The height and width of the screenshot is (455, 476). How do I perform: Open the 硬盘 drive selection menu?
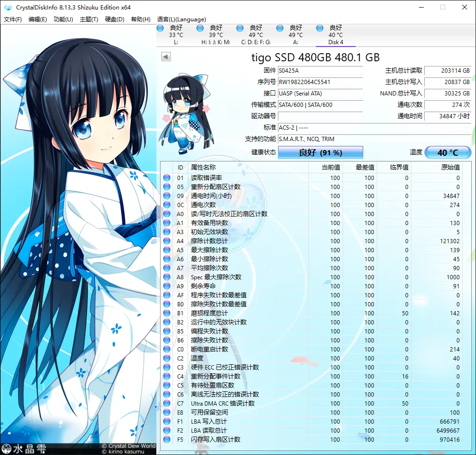coord(114,19)
